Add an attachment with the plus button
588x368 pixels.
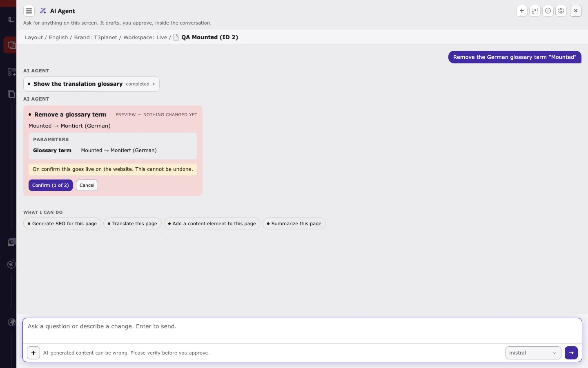pos(33,353)
